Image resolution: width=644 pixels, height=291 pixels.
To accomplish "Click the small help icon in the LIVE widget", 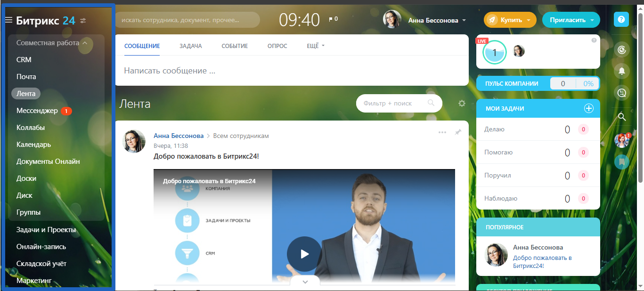I will 594,40.
